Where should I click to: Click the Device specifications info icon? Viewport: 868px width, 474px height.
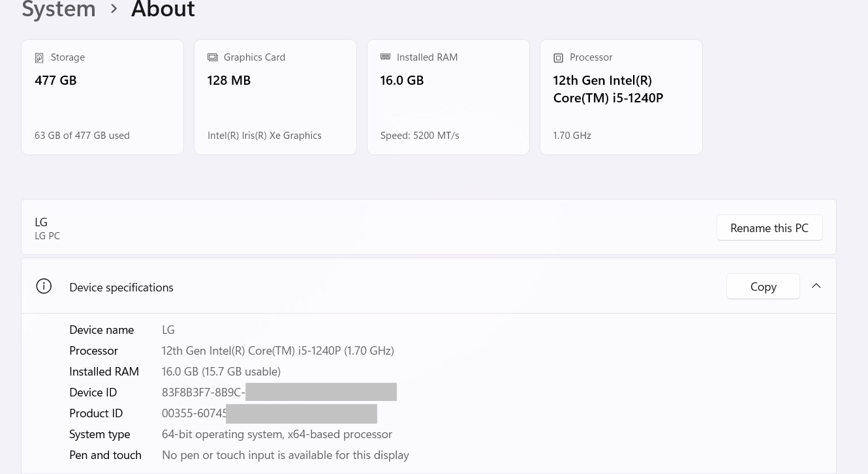click(44, 286)
